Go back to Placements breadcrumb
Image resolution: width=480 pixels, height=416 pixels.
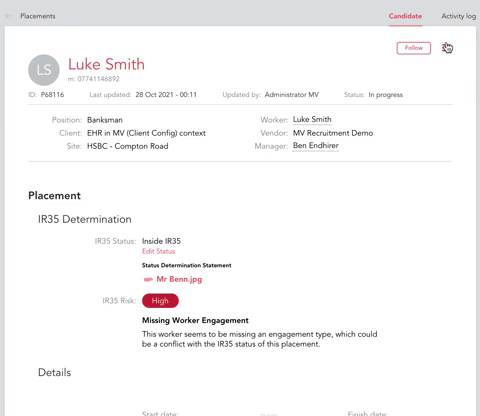[x=38, y=16]
